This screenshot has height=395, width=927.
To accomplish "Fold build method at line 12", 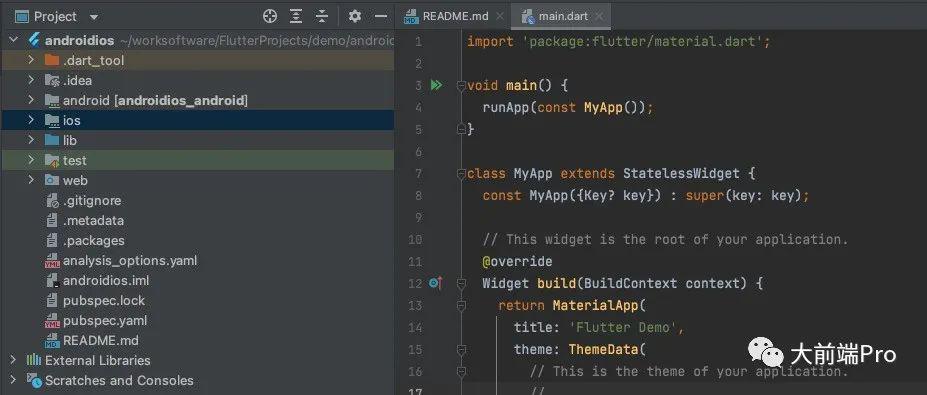I will (461, 283).
